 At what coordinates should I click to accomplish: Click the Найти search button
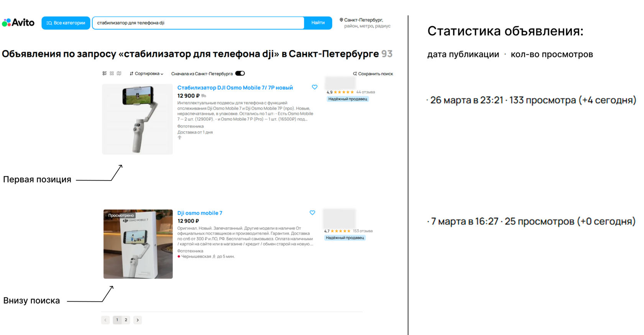pos(318,23)
